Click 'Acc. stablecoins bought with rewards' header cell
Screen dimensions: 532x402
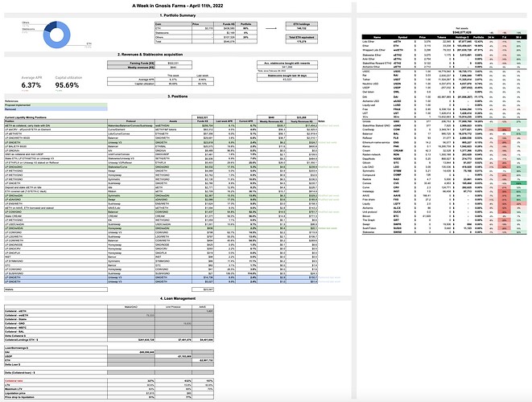287,63
